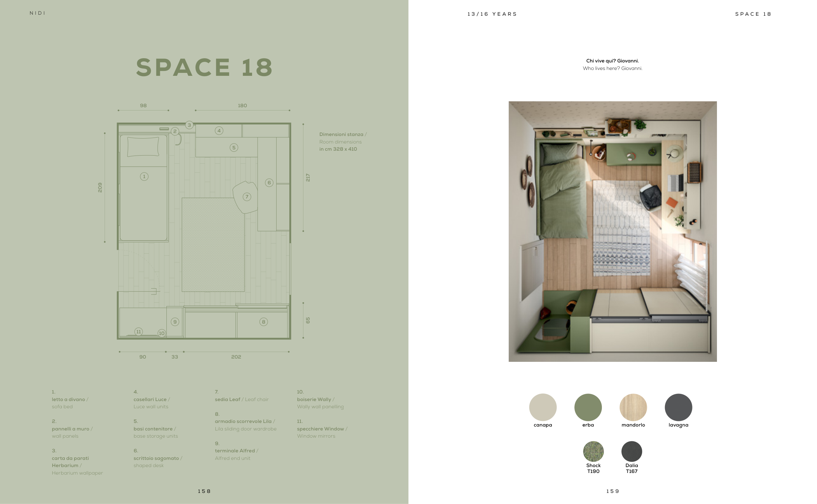Viewport: 817px width, 504px height.
Task: Select the erba green swatch
Action: point(588,407)
